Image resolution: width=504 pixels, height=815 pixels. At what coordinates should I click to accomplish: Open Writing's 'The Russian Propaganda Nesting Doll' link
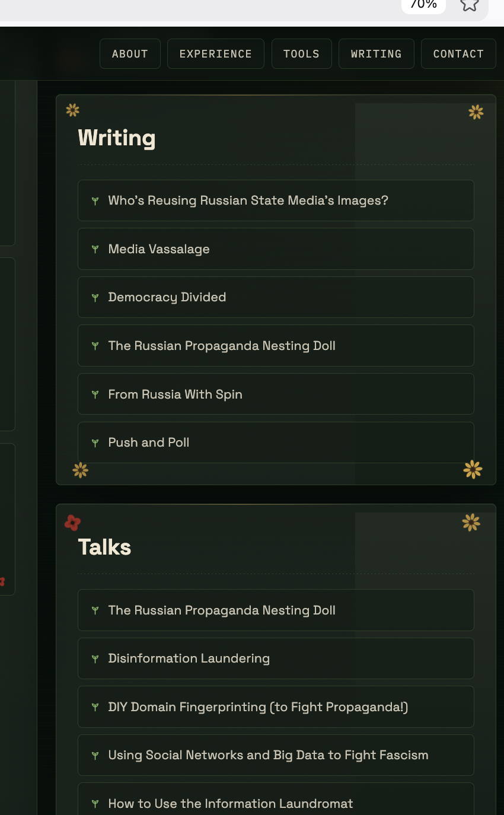(x=276, y=346)
